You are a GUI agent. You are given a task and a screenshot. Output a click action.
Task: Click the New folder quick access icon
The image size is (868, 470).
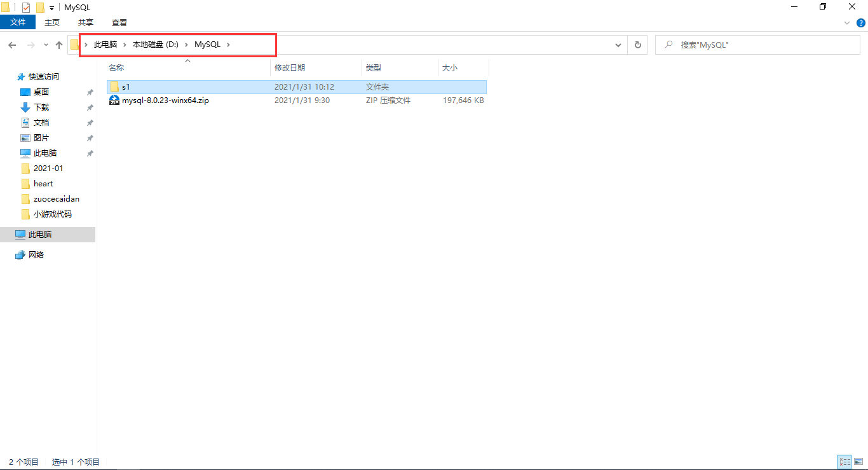pos(40,8)
